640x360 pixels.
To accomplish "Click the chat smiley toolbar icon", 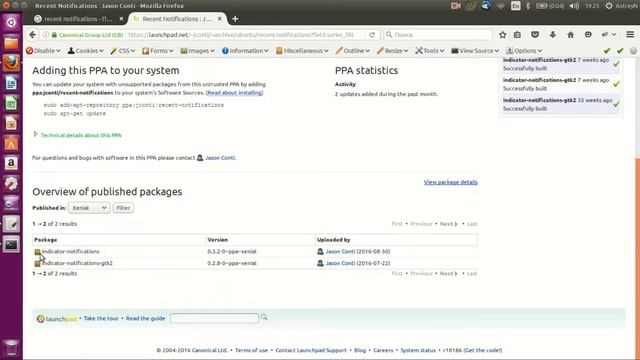I will [x=588, y=35].
